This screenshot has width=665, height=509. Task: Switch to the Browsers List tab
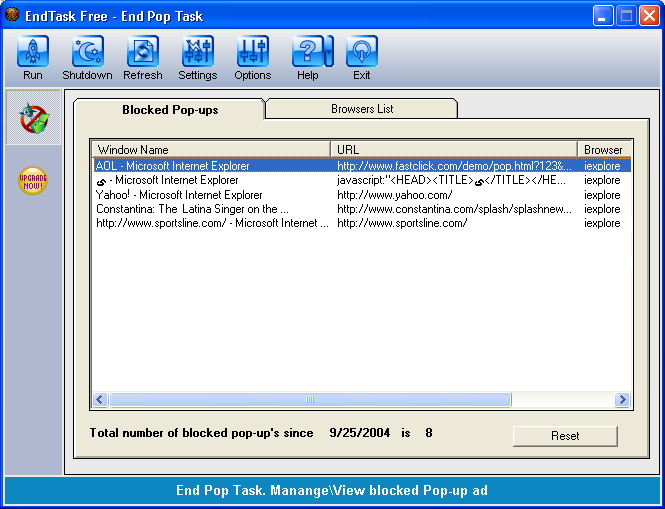(x=362, y=109)
